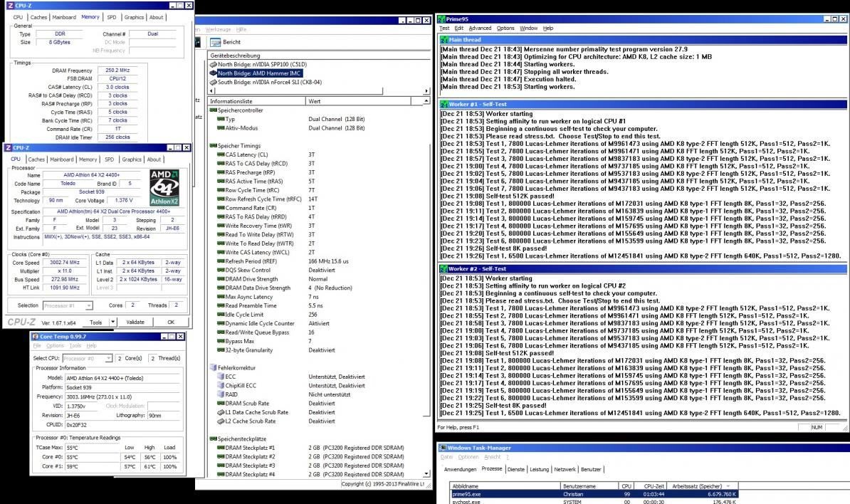Select the prime95.exe process row
The image size is (850, 504).
594,494
